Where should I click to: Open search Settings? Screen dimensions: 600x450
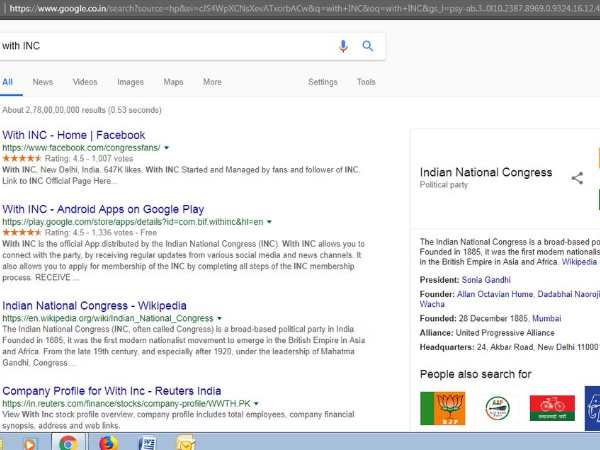[323, 82]
